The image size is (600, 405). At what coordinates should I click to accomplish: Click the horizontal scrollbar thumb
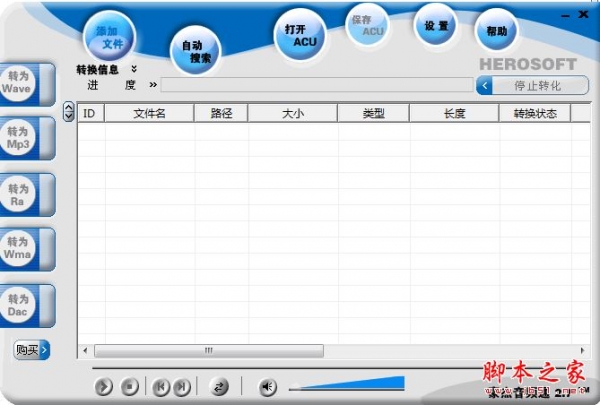pos(209,351)
